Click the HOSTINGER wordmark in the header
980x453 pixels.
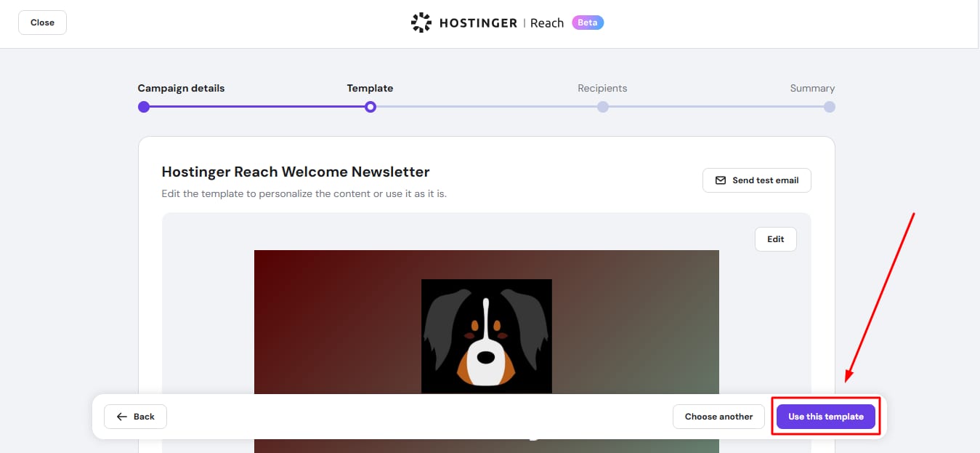(477, 23)
